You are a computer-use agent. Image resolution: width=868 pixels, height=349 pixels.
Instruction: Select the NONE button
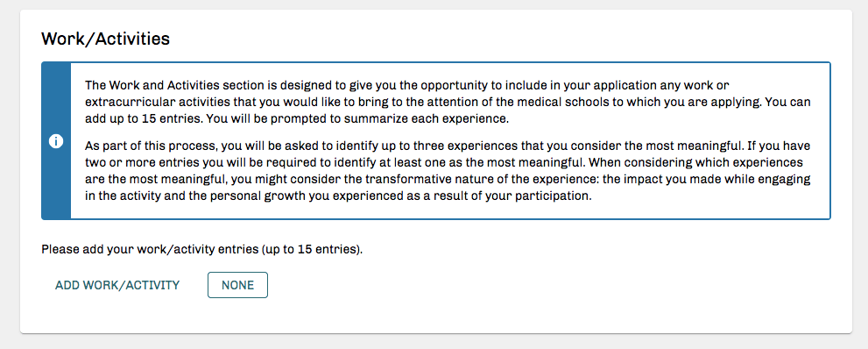(237, 285)
